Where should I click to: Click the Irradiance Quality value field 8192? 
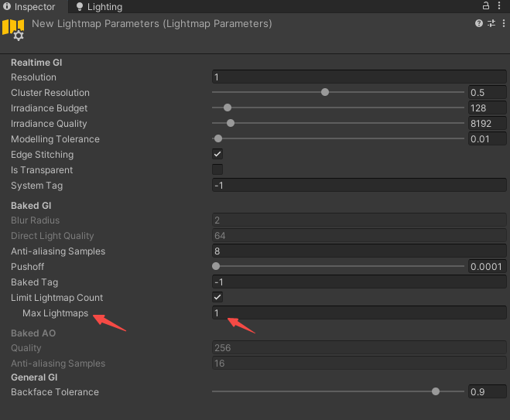(x=488, y=124)
